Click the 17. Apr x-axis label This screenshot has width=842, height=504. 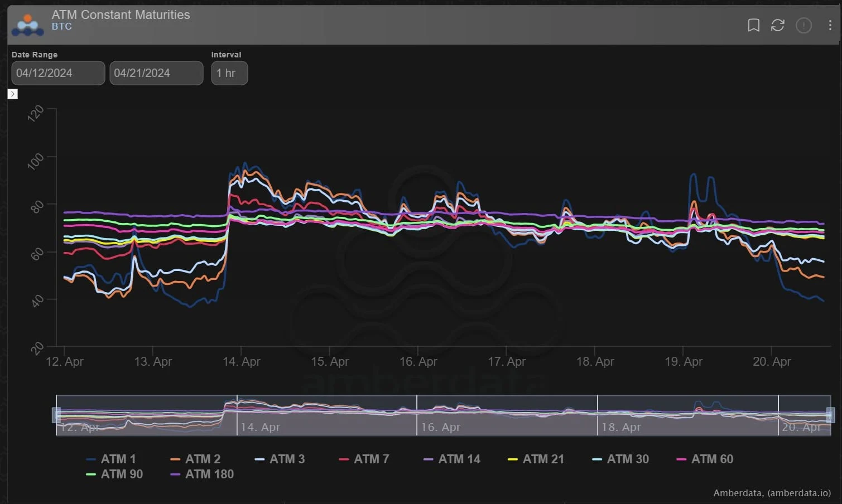point(507,361)
